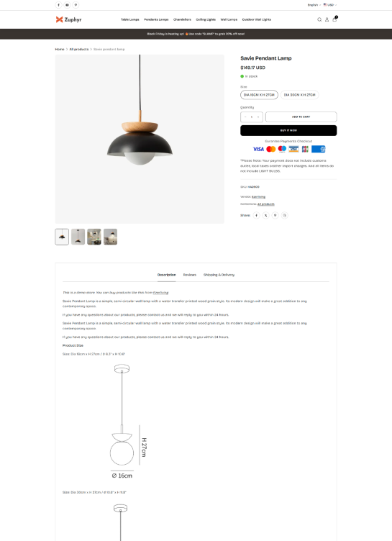Screen dimensions: 392x541
Task: Increase quantity with the plus button
Action: coord(258,117)
